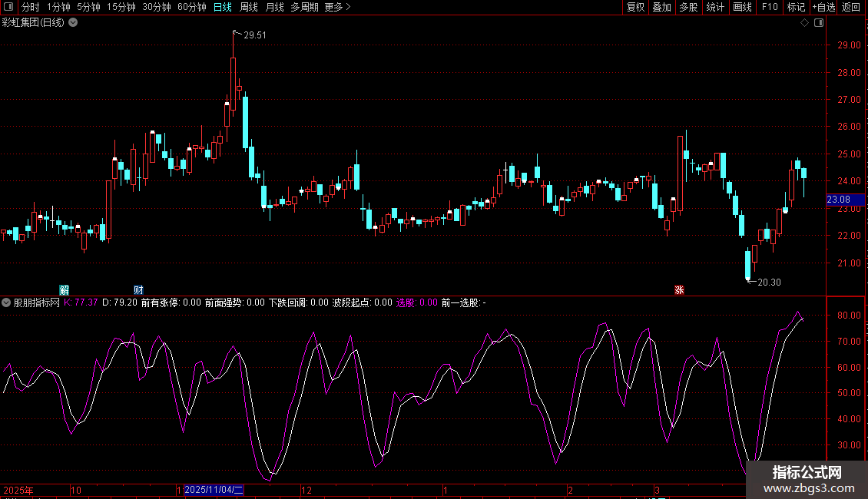The height and width of the screenshot is (499, 868).
Task: Click the 前有涨停: 0.00 label
Action: 171,302
